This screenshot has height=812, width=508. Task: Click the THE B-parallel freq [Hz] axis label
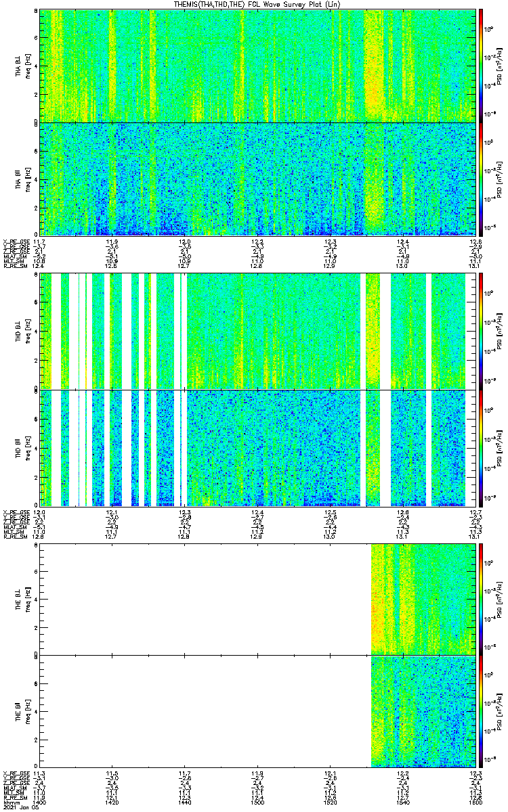[27, 712]
